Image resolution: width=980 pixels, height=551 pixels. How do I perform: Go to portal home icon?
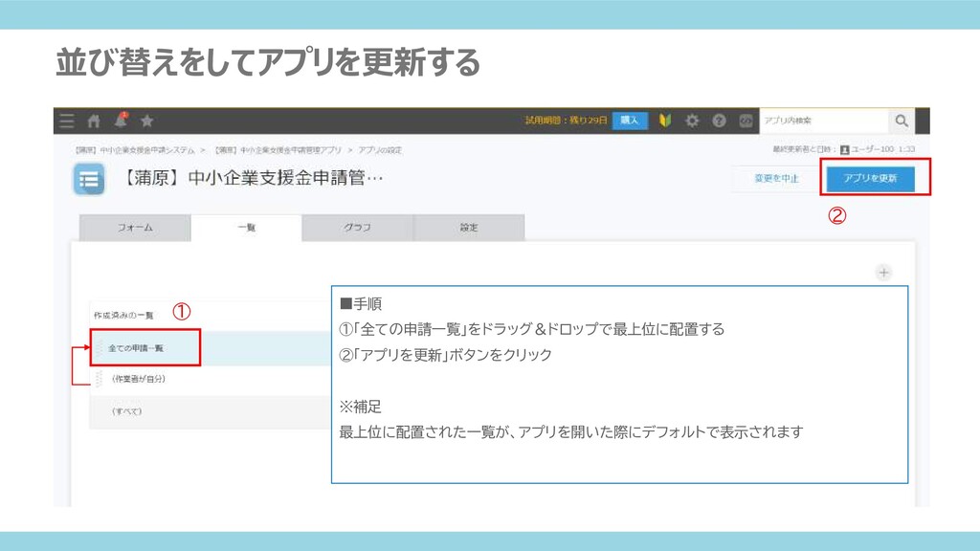[94, 121]
